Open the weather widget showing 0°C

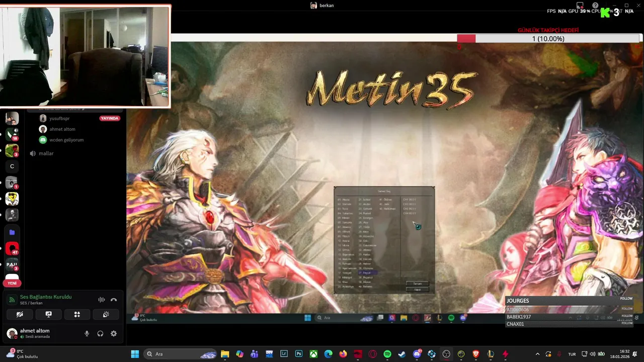tap(22, 354)
